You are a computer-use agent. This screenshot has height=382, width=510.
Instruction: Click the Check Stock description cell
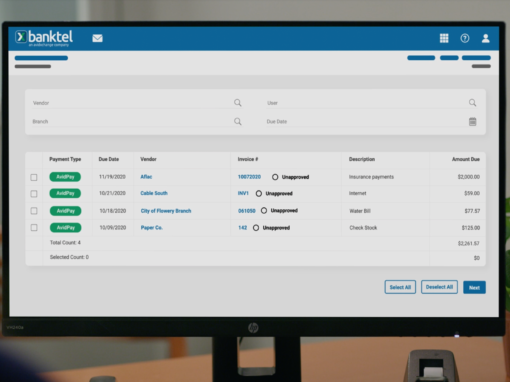click(363, 228)
